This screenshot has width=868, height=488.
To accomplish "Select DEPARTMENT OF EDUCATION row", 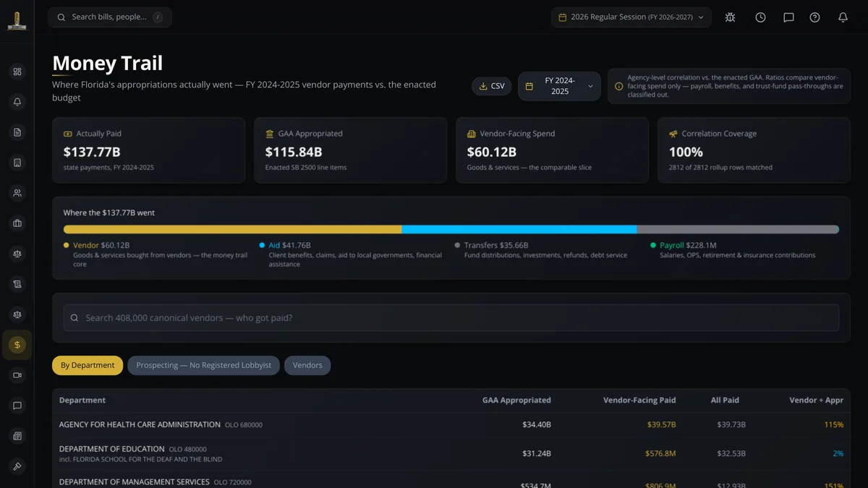I will (x=451, y=454).
